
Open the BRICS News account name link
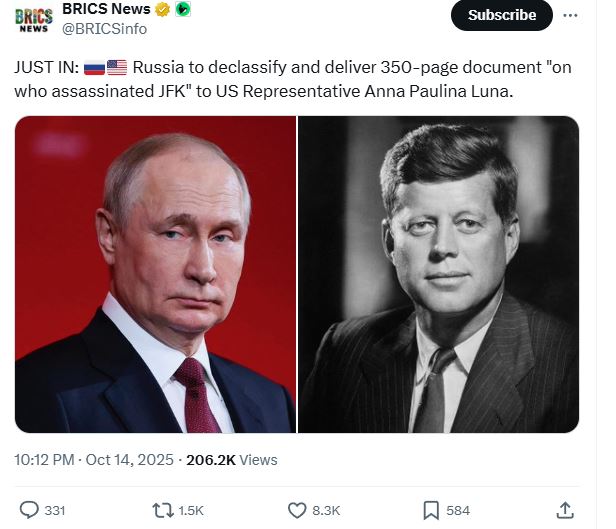click(106, 10)
